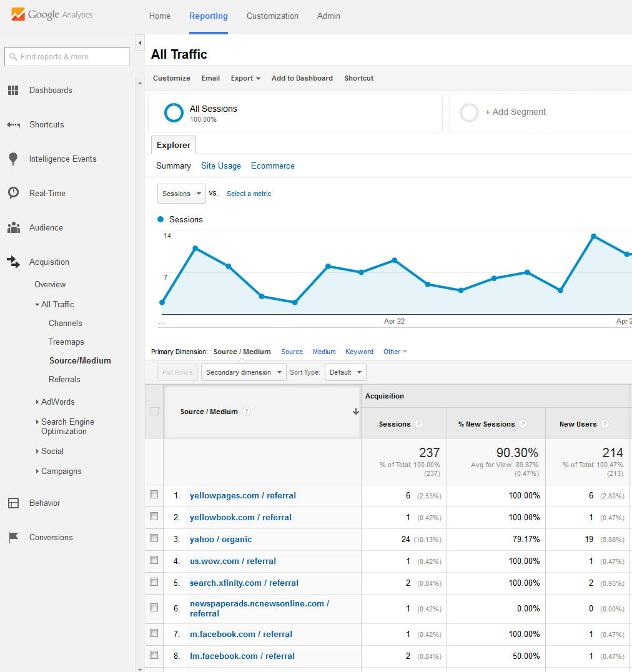This screenshot has height=672, width=632.
Task: Select the Explorer tab
Action: [174, 146]
